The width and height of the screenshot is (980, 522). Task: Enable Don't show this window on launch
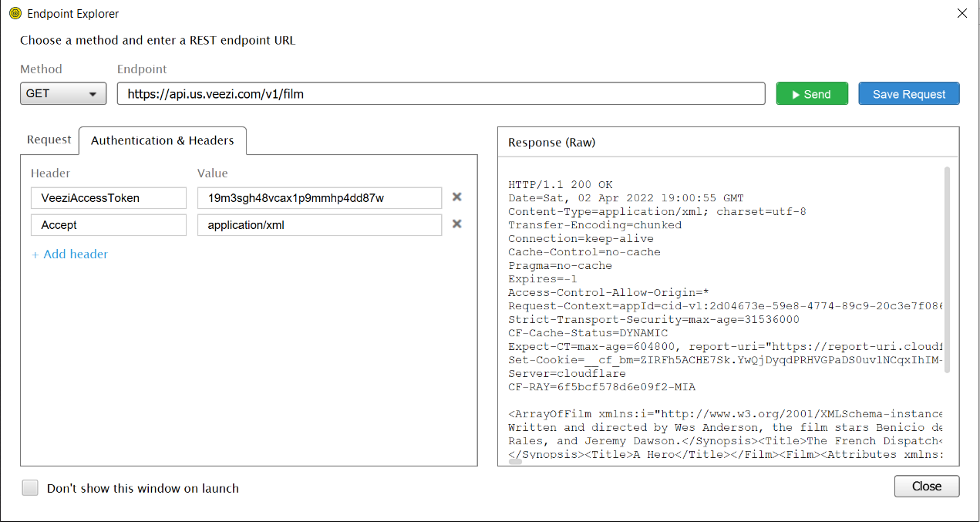point(30,488)
